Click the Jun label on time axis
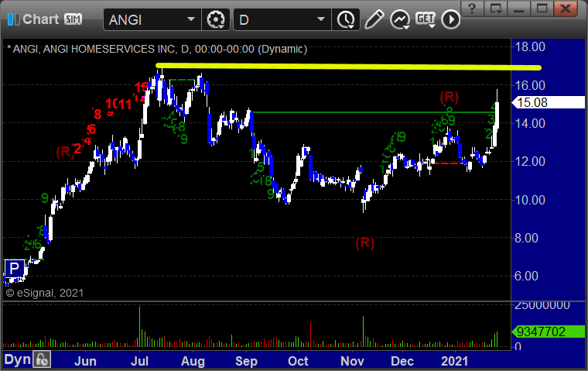The width and height of the screenshot is (588, 371). tap(86, 361)
